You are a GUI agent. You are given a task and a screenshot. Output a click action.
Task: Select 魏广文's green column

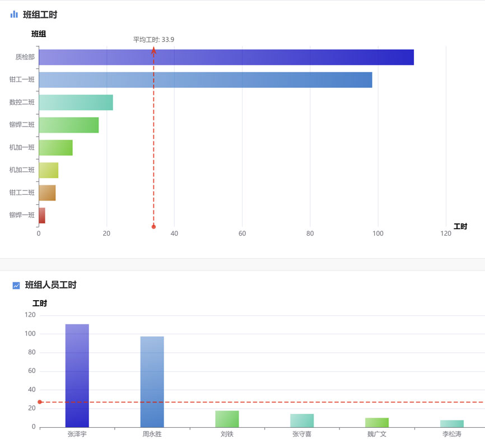tap(377, 422)
